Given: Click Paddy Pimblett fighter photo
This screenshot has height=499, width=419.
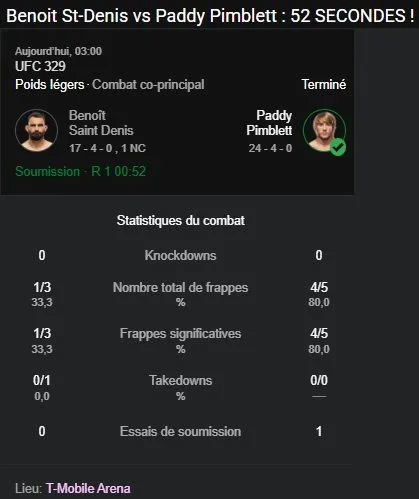Looking at the screenshot, I should [324, 131].
